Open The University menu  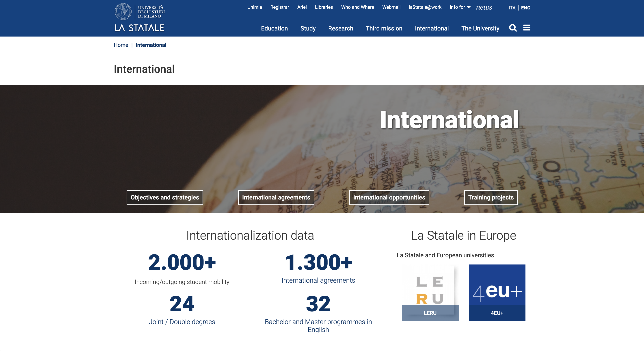click(480, 28)
